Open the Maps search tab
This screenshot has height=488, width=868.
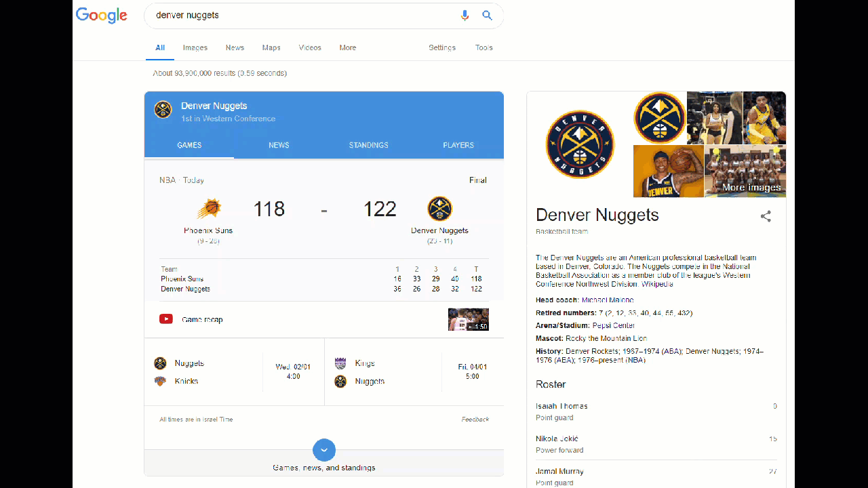pyautogui.click(x=271, y=47)
